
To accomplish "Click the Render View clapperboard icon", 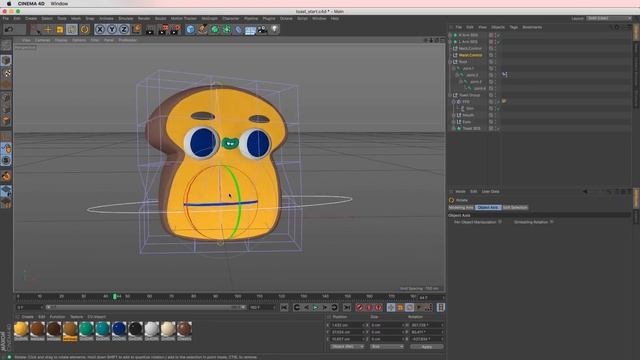I will 150,29.
